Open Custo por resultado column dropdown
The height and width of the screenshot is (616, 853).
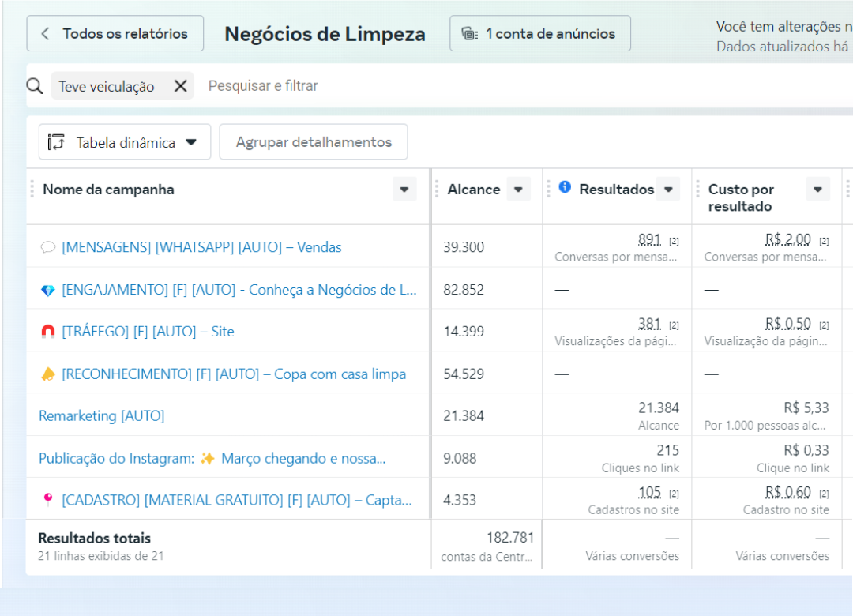click(x=817, y=190)
